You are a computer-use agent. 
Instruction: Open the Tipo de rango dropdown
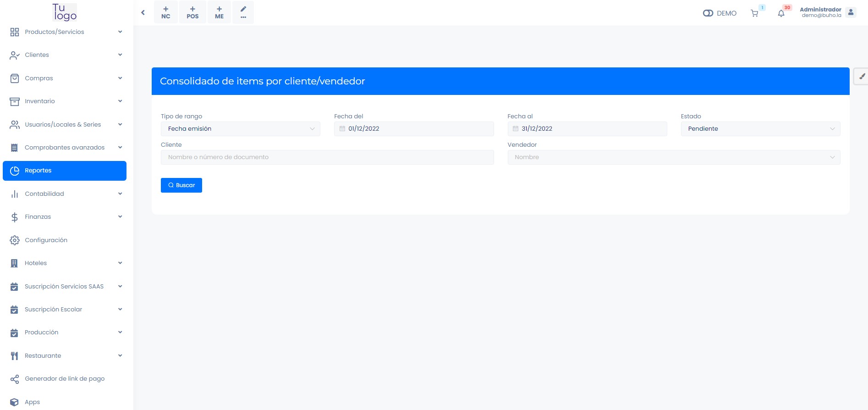[240, 129]
